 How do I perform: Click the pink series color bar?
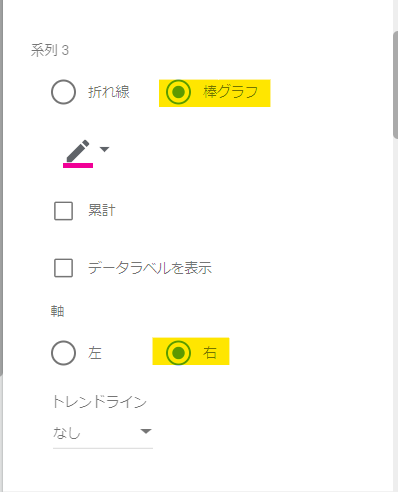78,165
